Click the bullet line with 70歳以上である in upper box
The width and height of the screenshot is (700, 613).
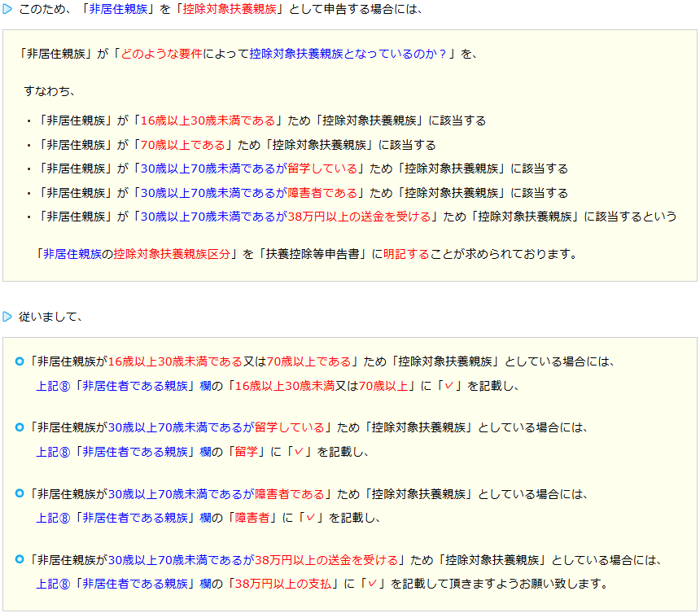(231, 145)
